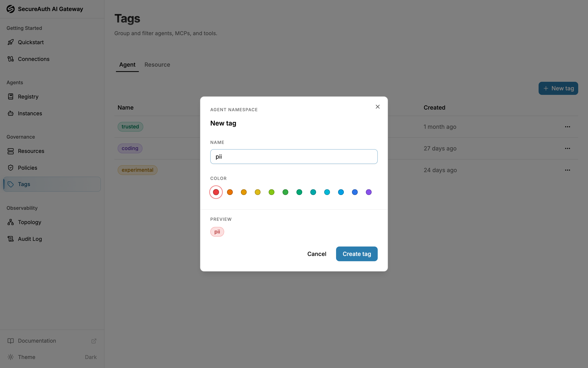Select the teal color swatch

pyautogui.click(x=313, y=192)
